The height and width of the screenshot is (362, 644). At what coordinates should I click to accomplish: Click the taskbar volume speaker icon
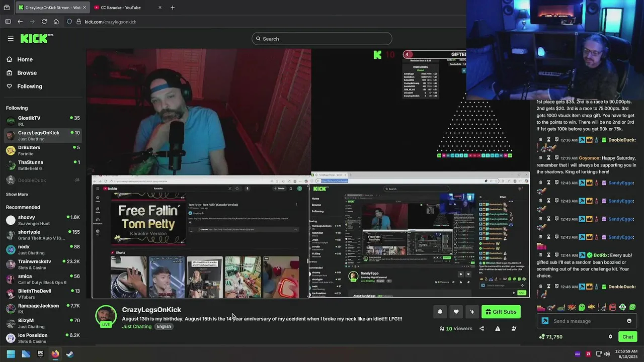tap(608, 354)
